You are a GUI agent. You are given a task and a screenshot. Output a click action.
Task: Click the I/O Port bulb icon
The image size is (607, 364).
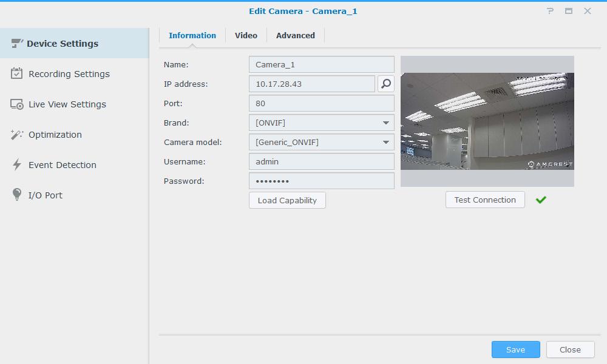pos(16,195)
